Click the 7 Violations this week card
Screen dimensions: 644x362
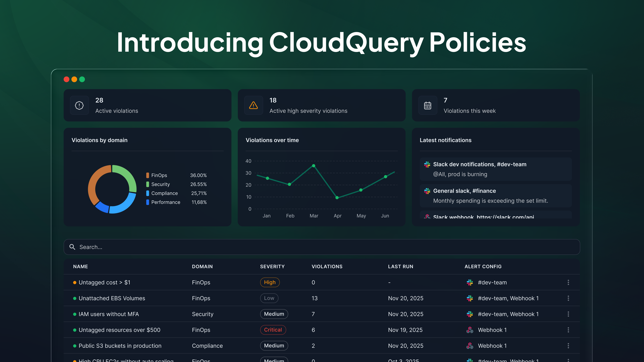[x=496, y=105]
